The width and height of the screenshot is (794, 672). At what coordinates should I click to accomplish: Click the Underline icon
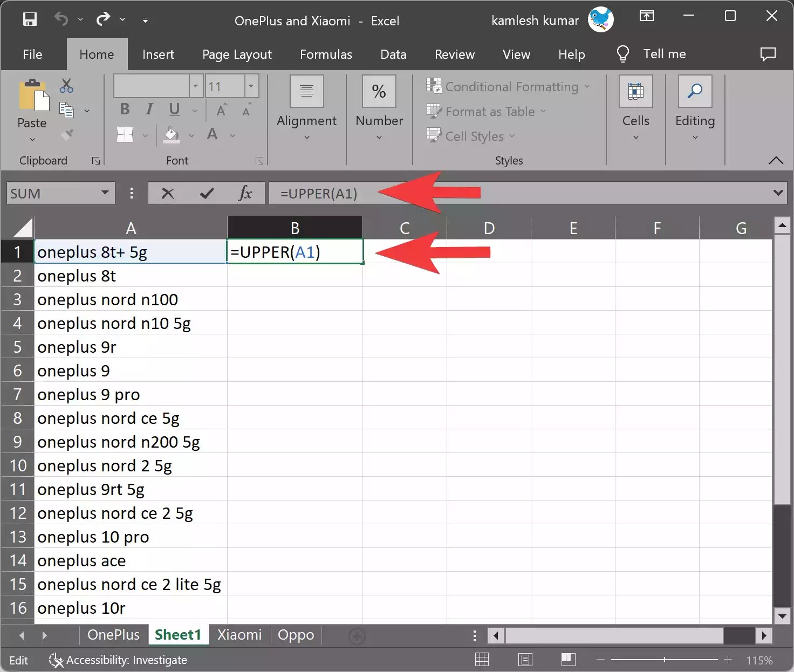tap(174, 109)
